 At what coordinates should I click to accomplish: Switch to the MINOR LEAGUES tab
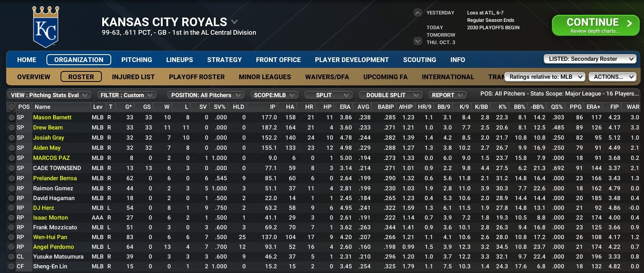coord(265,77)
